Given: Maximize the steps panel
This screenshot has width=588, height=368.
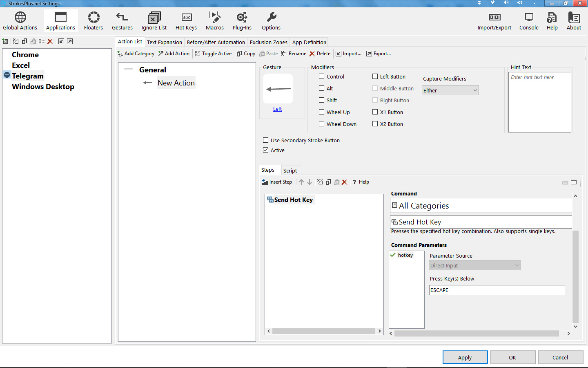Looking at the screenshot, I should click(574, 182).
